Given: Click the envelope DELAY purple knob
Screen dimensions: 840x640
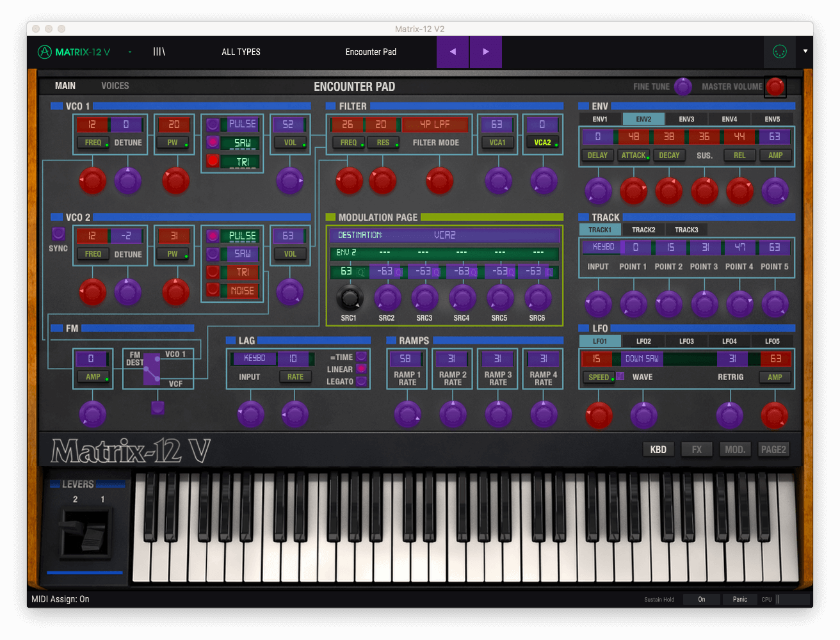Looking at the screenshot, I should pos(599,191).
